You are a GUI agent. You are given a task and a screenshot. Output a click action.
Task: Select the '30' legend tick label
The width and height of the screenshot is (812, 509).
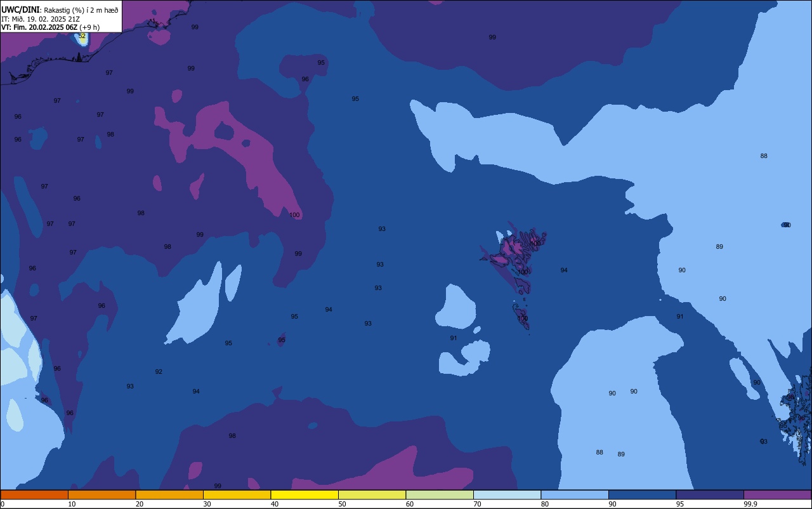coord(207,504)
